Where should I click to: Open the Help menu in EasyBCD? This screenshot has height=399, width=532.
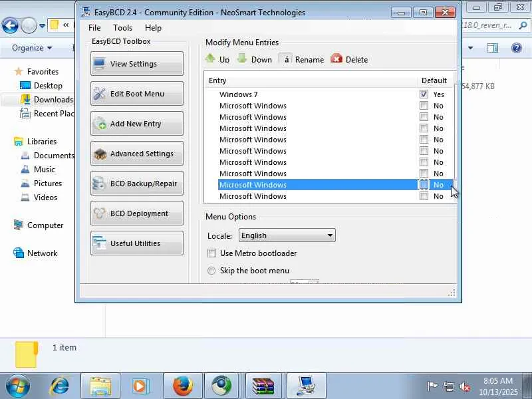tap(153, 28)
